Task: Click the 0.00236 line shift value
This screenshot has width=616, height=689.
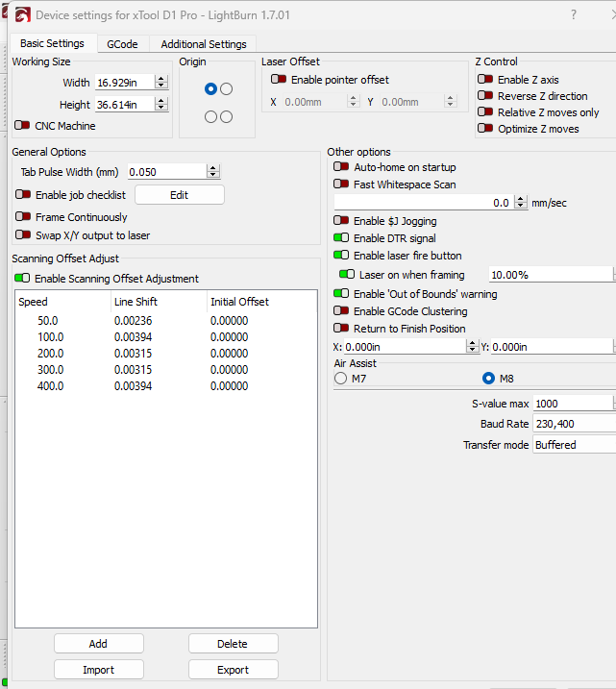Action: coord(134,321)
